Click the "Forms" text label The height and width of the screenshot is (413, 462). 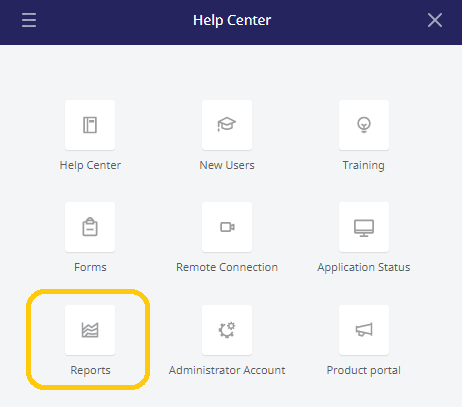pos(90,267)
